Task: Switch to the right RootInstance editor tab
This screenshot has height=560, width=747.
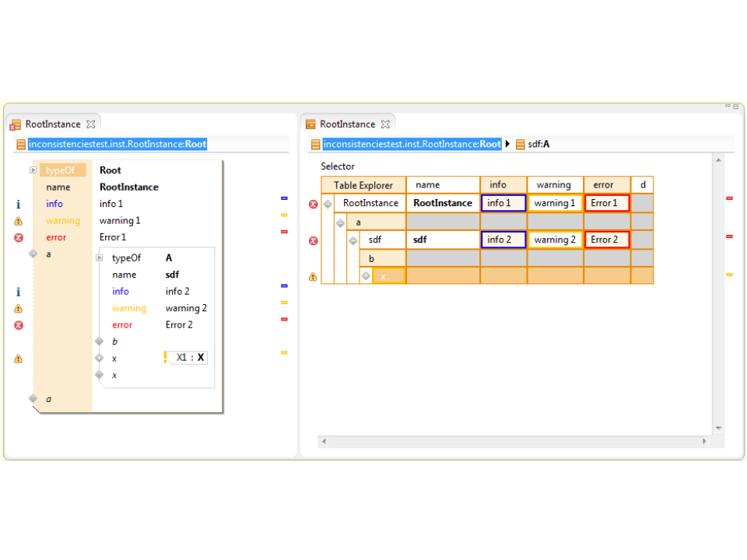Action: pos(347,124)
